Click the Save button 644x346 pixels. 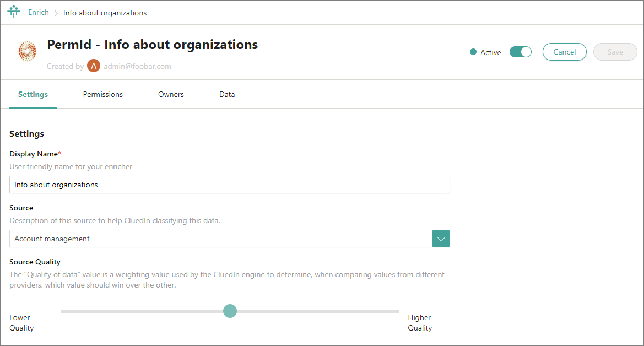click(615, 52)
